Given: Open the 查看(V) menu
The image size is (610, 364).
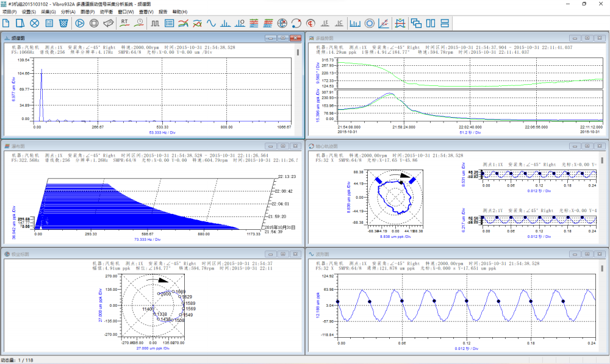Looking at the screenshot, I should (146, 12).
